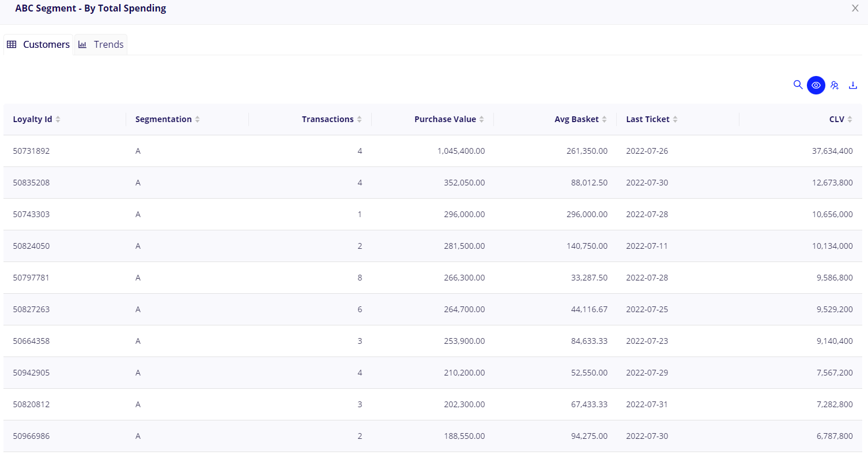
Task: Click last ticket date 2022-07-29
Action: point(647,373)
